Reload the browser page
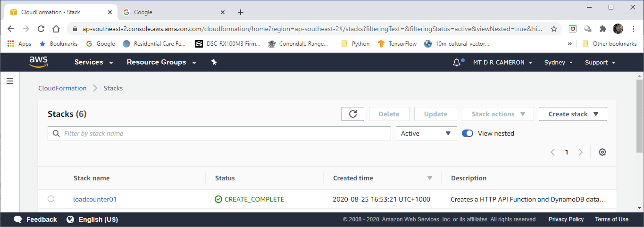The height and width of the screenshot is (227, 644). (41, 29)
